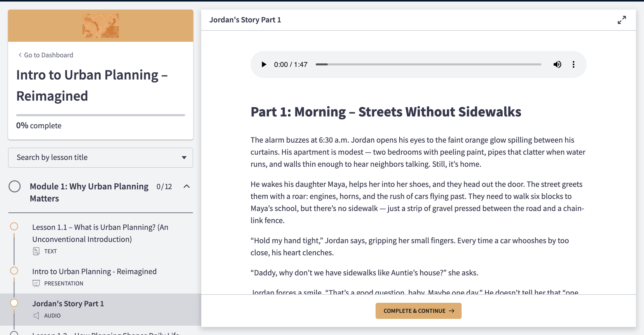This screenshot has width=644, height=335.
Task: Click the "Daddy, why don't we have sidewalks" line
Action: (364, 273)
